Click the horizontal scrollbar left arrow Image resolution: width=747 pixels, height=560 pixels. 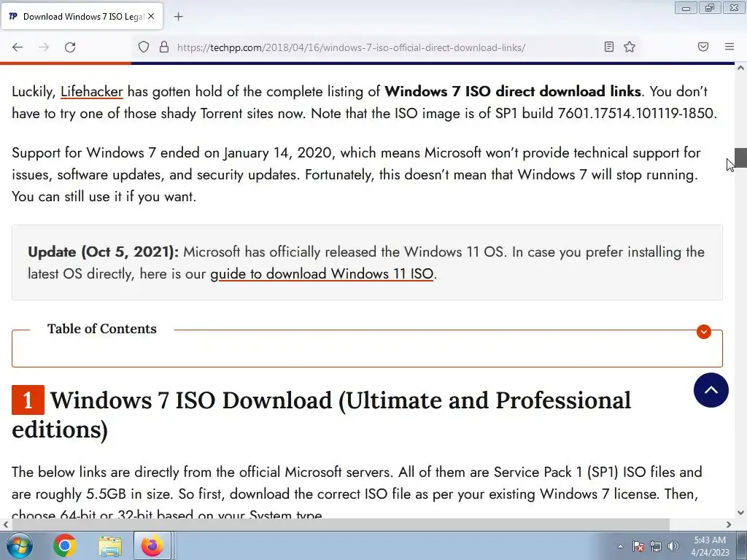[x=6, y=524]
